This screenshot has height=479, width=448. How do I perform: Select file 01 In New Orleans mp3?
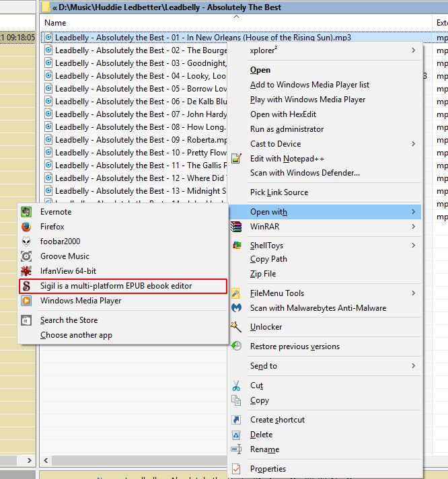(202, 38)
